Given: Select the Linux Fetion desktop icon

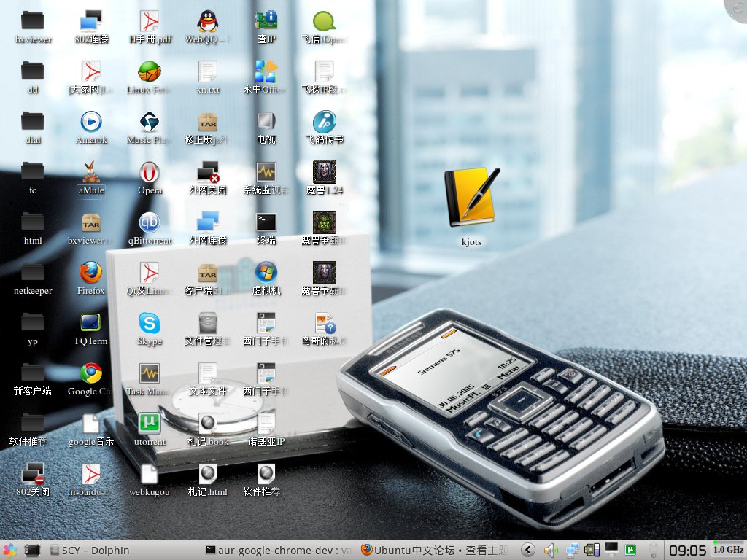Looking at the screenshot, I should [150, 72].
